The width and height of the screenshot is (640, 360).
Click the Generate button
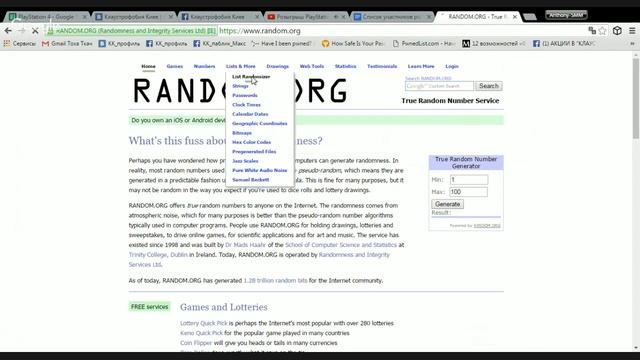pyautogui.click(x=447, y=204)
